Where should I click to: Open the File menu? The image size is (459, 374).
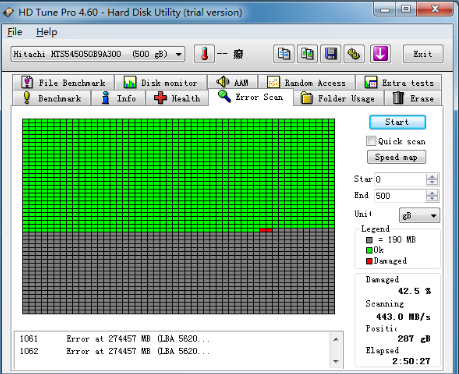(15, 32)
